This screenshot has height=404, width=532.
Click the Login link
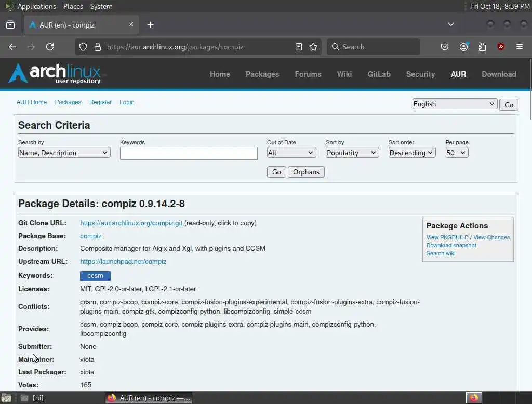click(127, 102)
